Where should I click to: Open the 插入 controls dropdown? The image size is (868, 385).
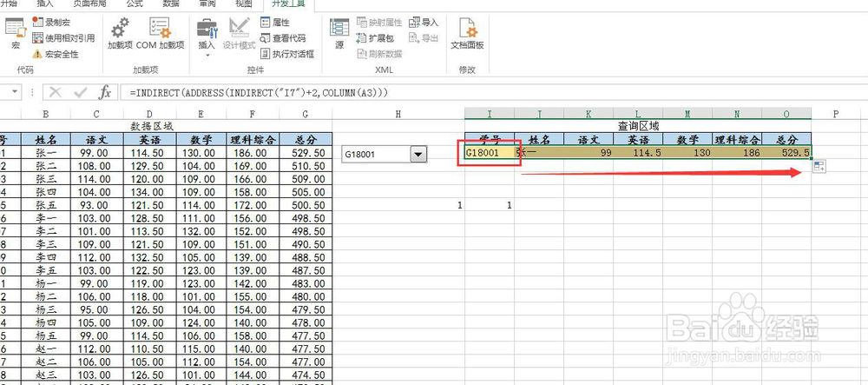click(207, 37)
